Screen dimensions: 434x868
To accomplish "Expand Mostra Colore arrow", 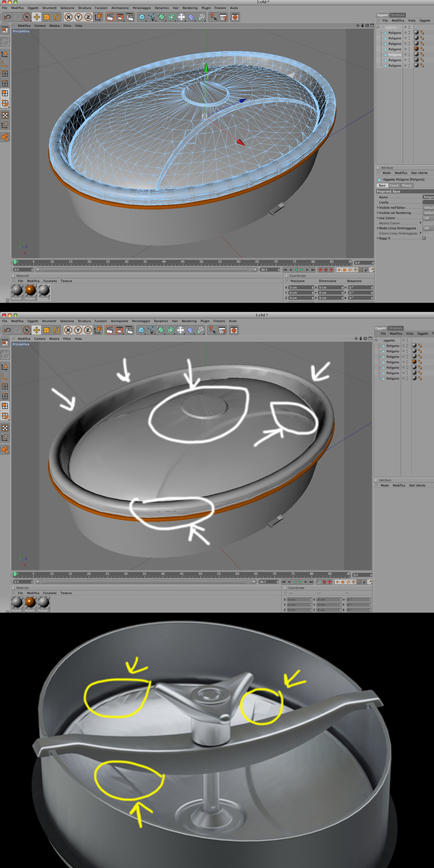I will 420,223.
